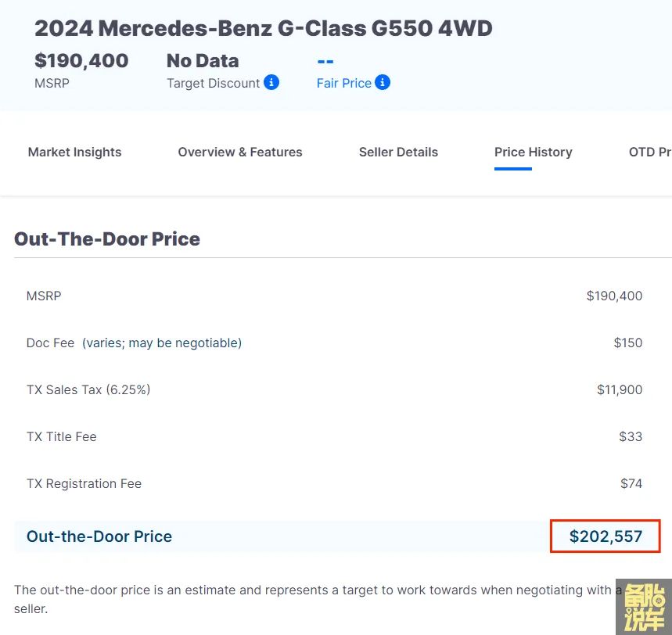The height and width of the screenshot is (635, 672).
Task: Click the 2024 Mercedes-Benz G-Class title
Action: (x=263, y=28)
